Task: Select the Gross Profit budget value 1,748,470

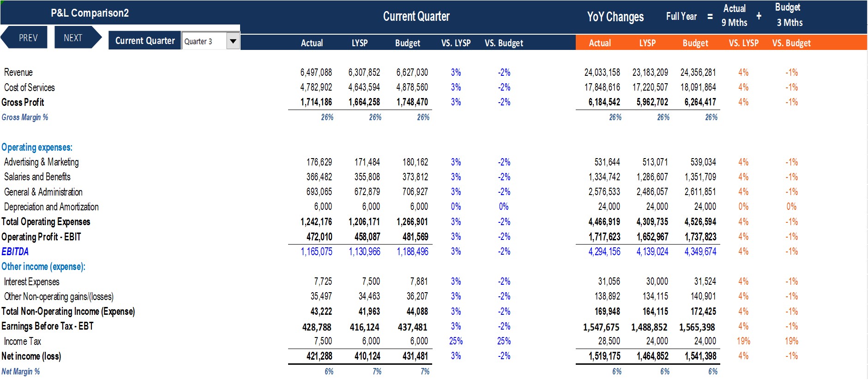Action: pos(412,102)
